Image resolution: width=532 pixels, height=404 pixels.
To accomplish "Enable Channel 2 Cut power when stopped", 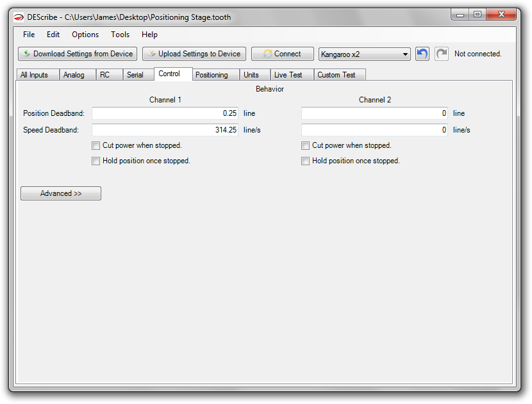I will 305,146.
